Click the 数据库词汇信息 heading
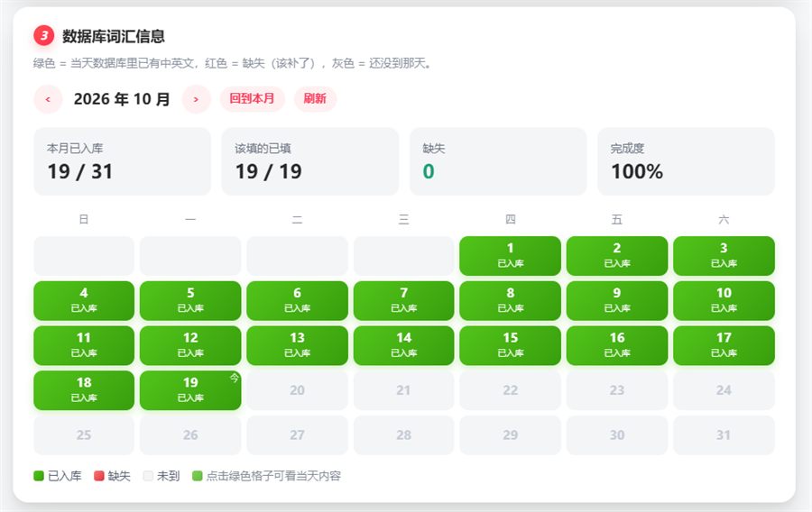Image resolution: width=812 pixels, height=512 pixels. 114,36
